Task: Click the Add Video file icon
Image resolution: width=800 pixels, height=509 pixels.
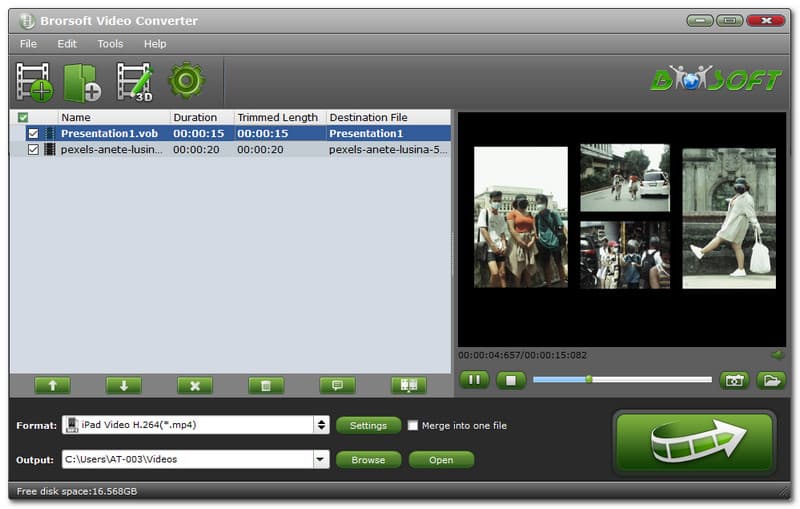Action: coord(34,82)
